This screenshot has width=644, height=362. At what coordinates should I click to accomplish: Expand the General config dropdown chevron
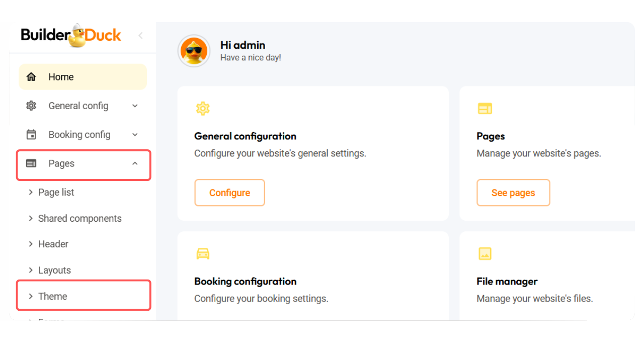[x=135, y=106]
